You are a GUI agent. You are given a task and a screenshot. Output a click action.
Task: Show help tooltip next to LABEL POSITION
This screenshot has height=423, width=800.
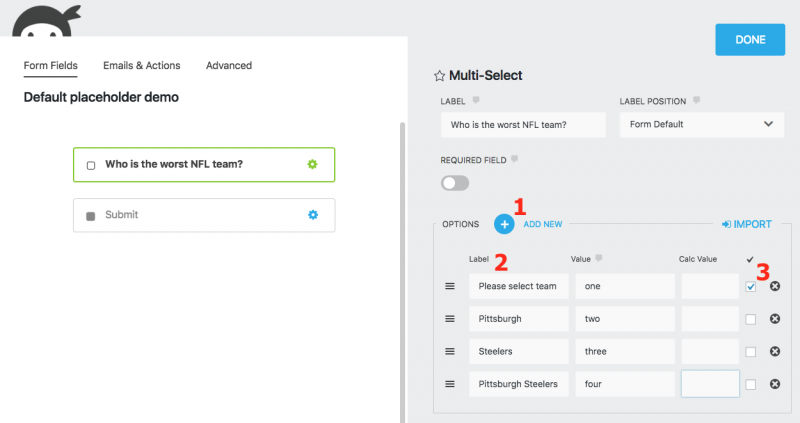coord(696,100)
